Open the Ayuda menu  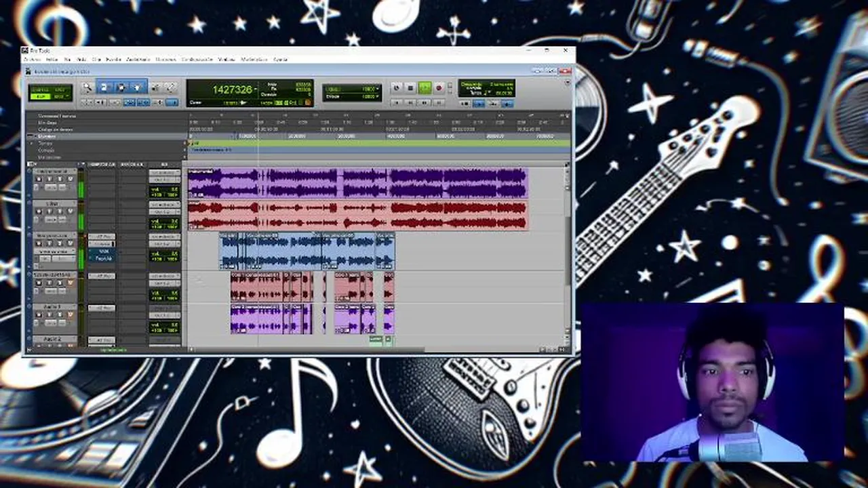pos(280,59)
